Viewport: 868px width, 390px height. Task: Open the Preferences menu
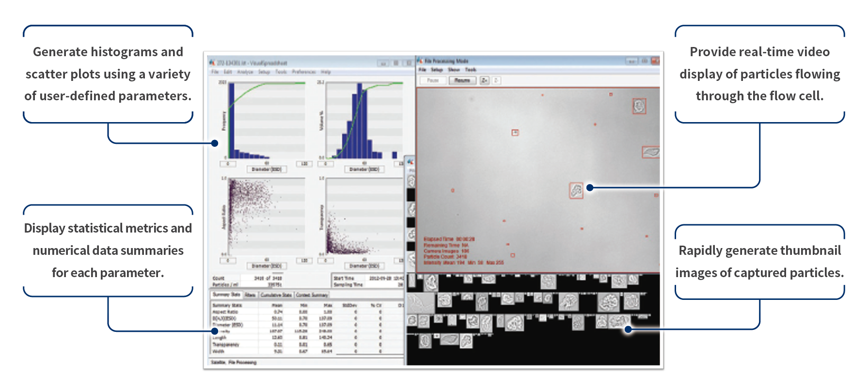303,72
